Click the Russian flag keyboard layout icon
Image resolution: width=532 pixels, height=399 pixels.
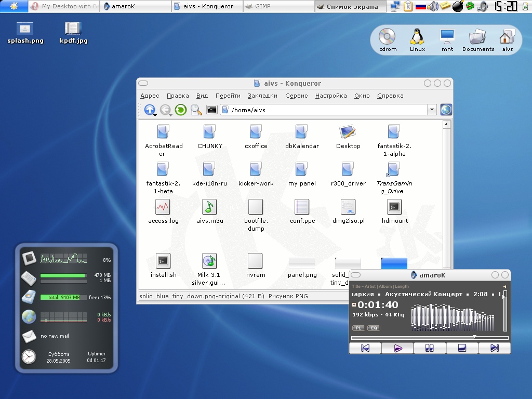click(421, 6)
